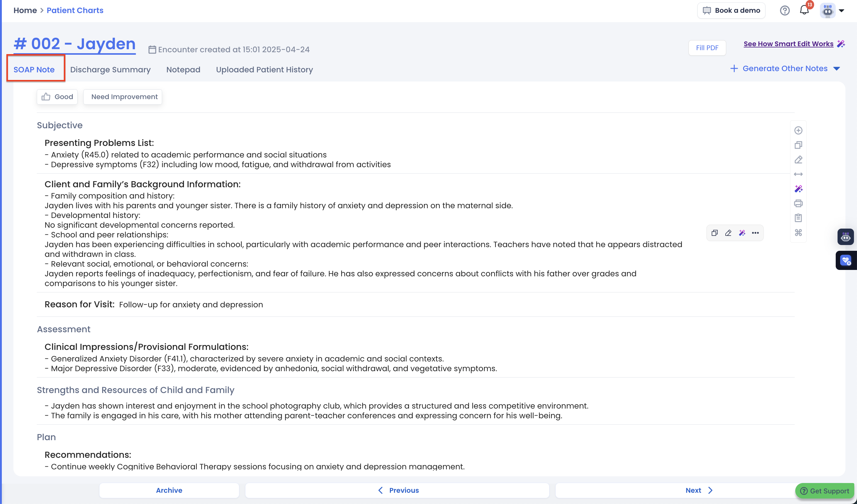Open the robot assistant floating button
The width and height of the screenshot is (857, 504).
point(845,237)
